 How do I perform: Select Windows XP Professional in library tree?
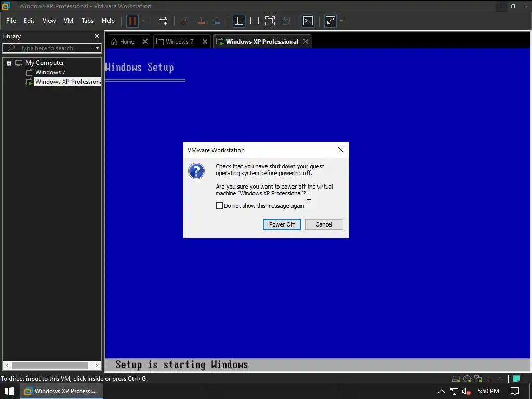(x=68, y=82)
